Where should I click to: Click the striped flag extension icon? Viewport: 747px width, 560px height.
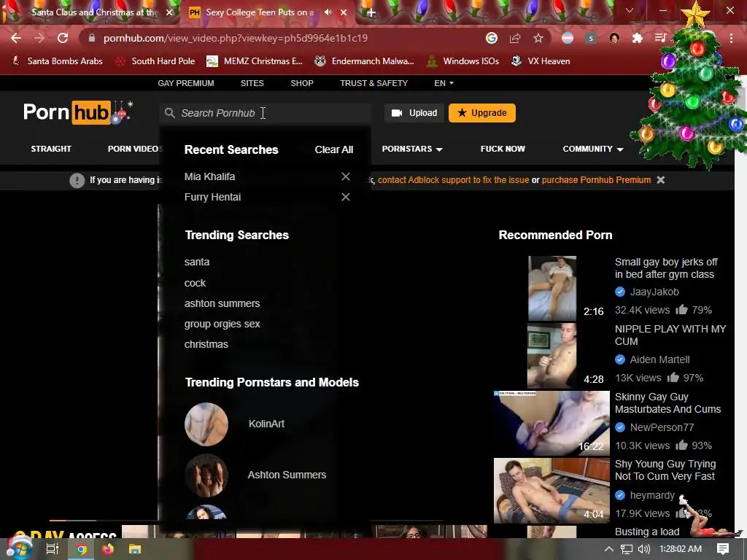(x=568, y=38)
